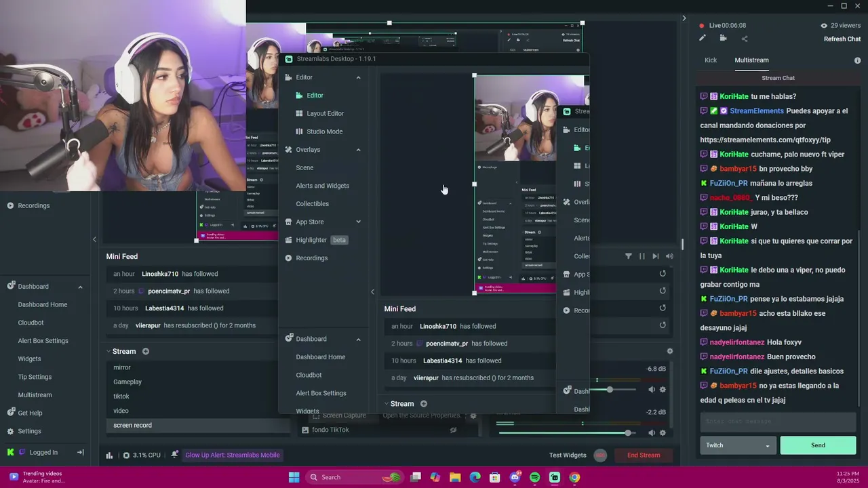Click the Windows taskbar Search box
Viewport: 868px width, 488px height.
tap(354, 477)
